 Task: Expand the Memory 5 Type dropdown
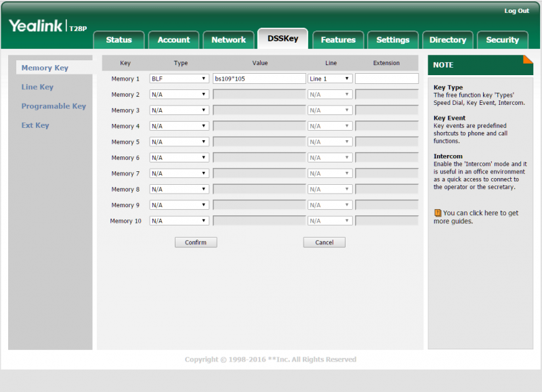[x=179, y=142]
